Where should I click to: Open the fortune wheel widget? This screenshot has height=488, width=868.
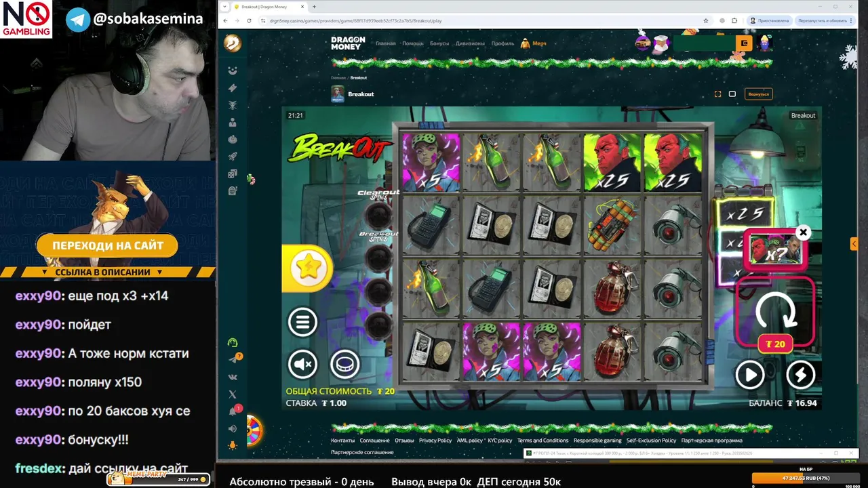coord(254,430)
